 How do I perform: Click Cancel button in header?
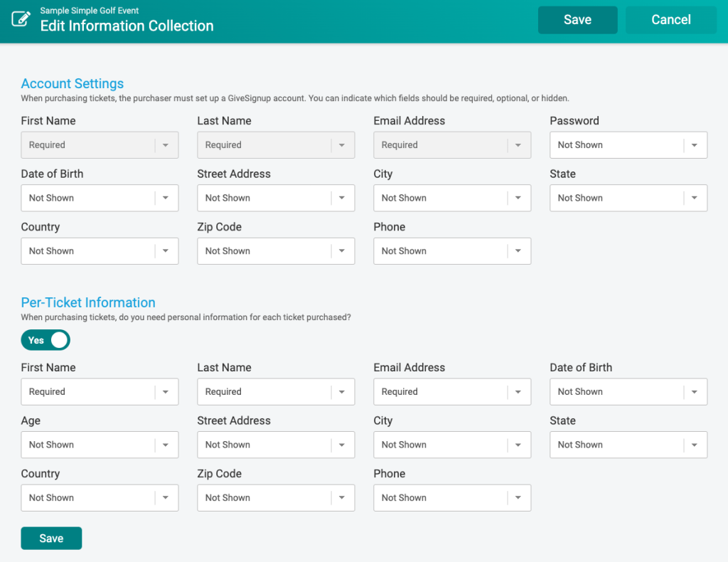671,19
